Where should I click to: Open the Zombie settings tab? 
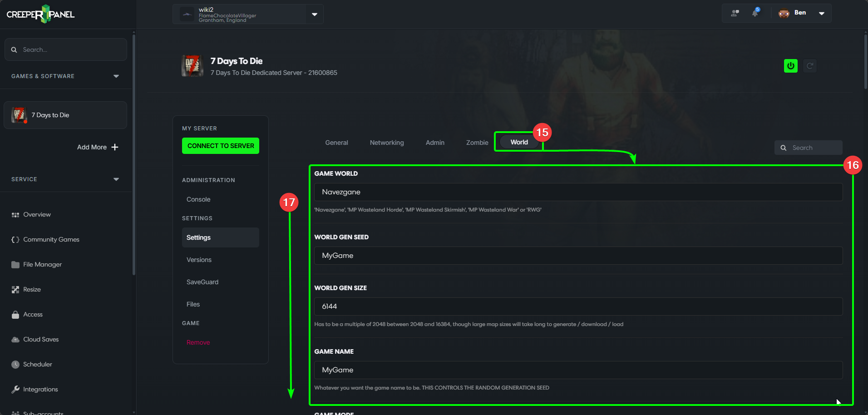click(x=477, y=143)
